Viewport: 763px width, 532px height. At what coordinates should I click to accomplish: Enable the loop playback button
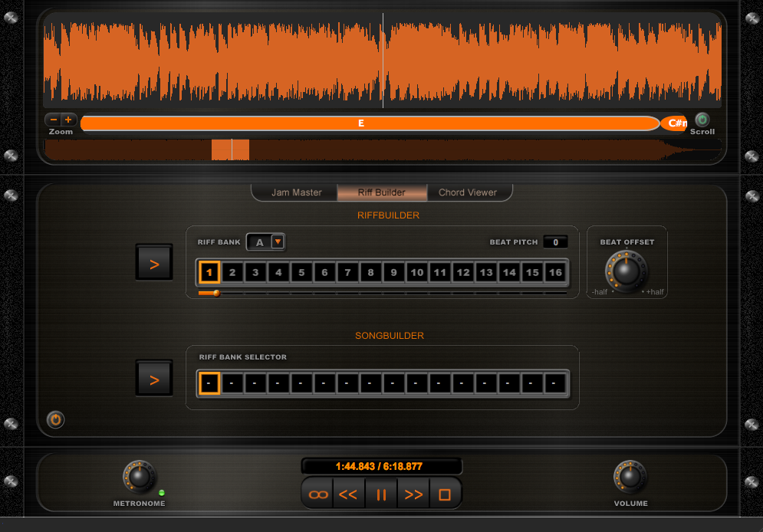point(317,494)
